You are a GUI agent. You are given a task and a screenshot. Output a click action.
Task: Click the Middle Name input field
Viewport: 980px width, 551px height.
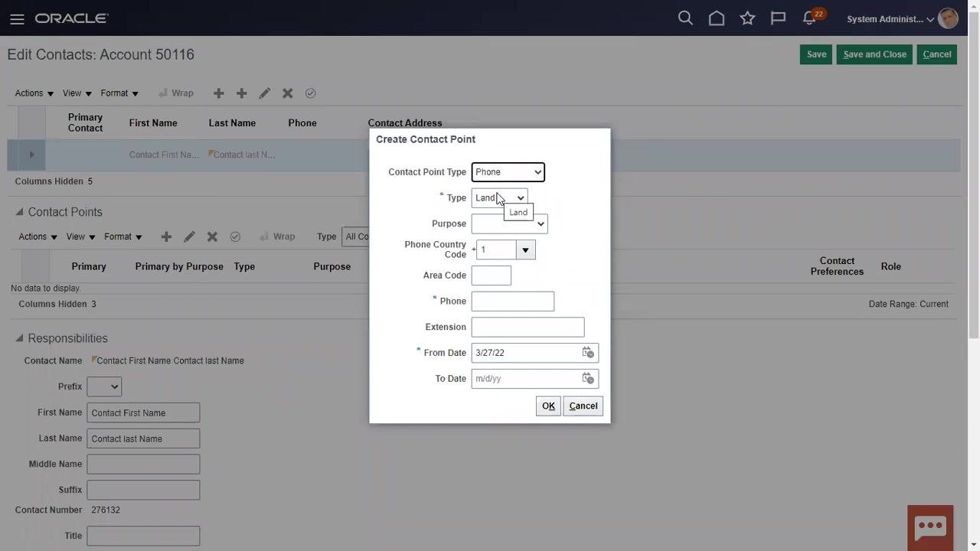tap(143, 465)
